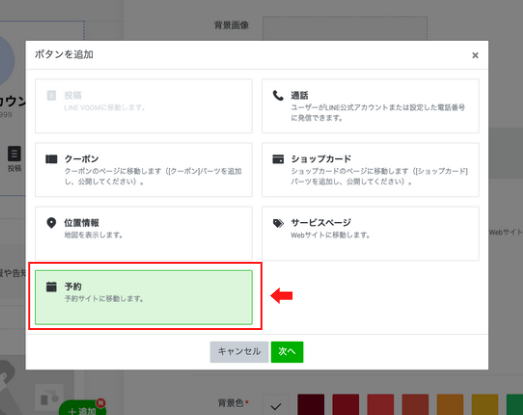Pick the orange background color swatch
This screenshot has height=415, width=523.
coord(450,405)
